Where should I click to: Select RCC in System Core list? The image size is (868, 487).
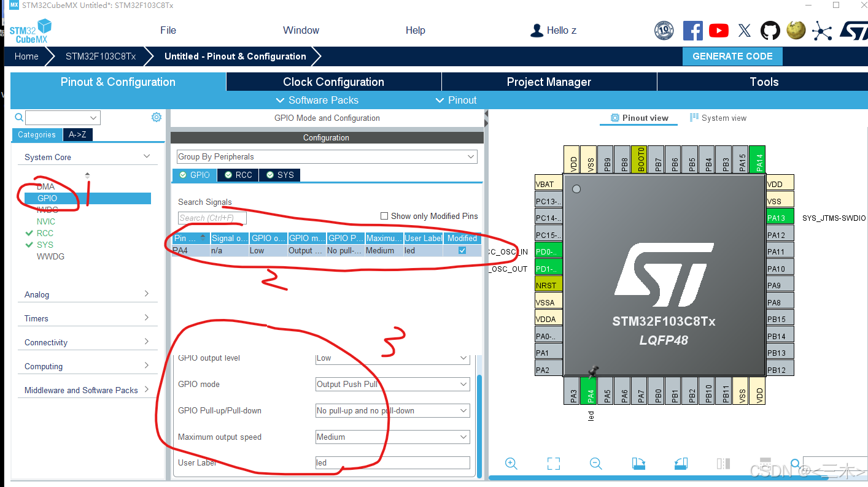click(x=45, y=233)
